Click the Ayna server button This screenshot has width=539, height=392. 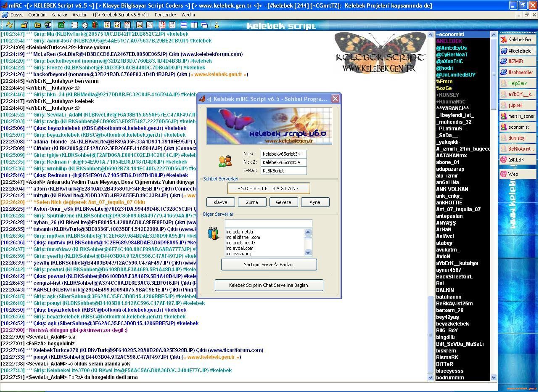pyautogui.click(x=315, y=202)
